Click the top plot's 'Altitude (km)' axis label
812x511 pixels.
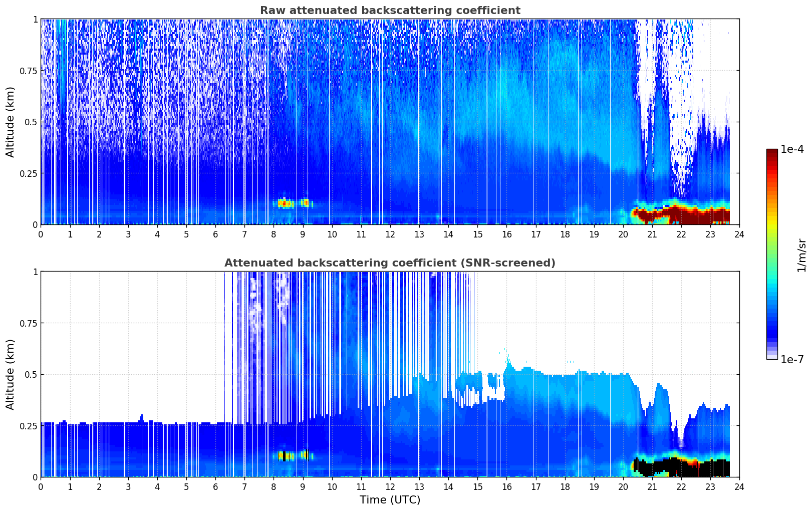[11, 122]
